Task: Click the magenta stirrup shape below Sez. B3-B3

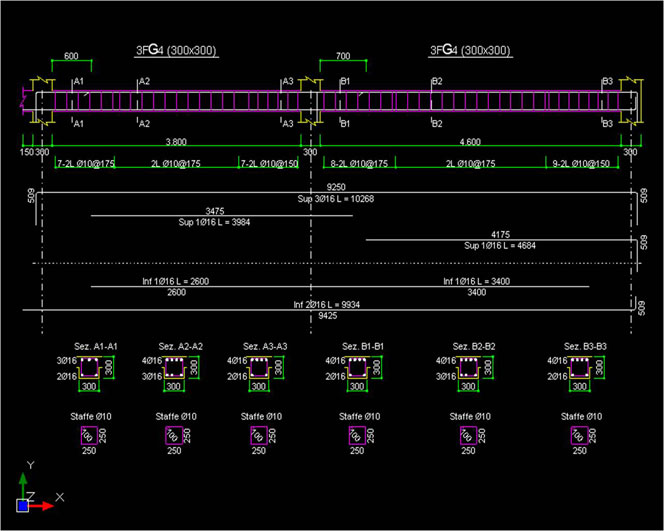Action: pyautogui.click(x=579, y=436)
